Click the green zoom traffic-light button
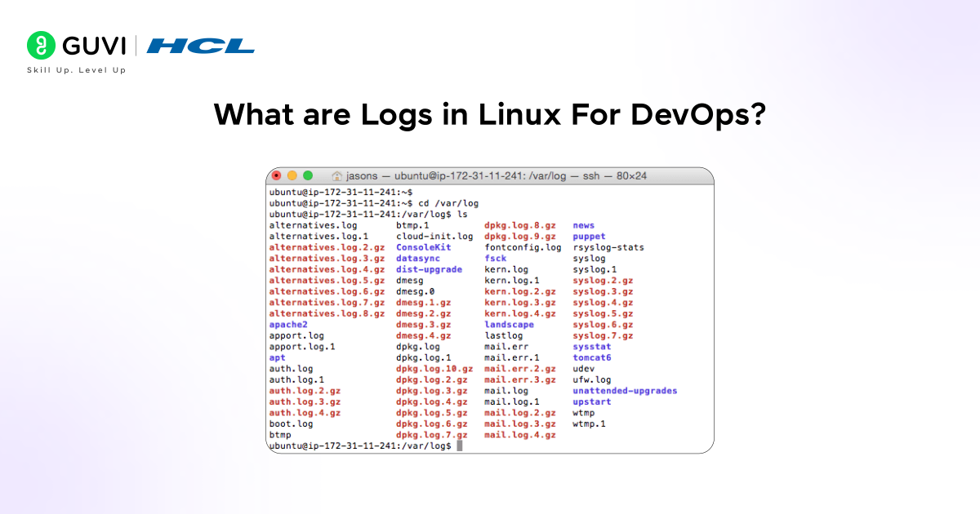The image size is (980, 514). pos(309,175)
